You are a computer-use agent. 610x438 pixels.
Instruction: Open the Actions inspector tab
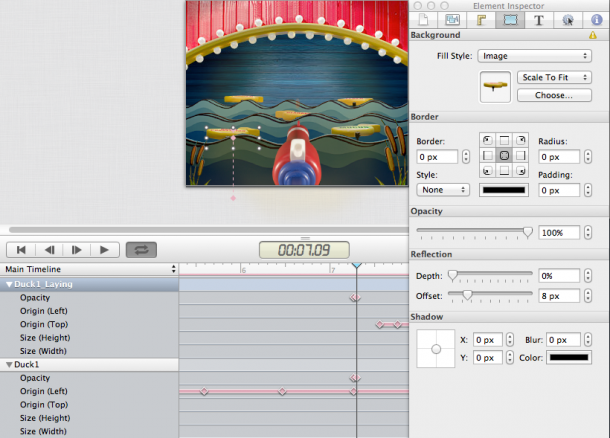[x=567, y=18]
